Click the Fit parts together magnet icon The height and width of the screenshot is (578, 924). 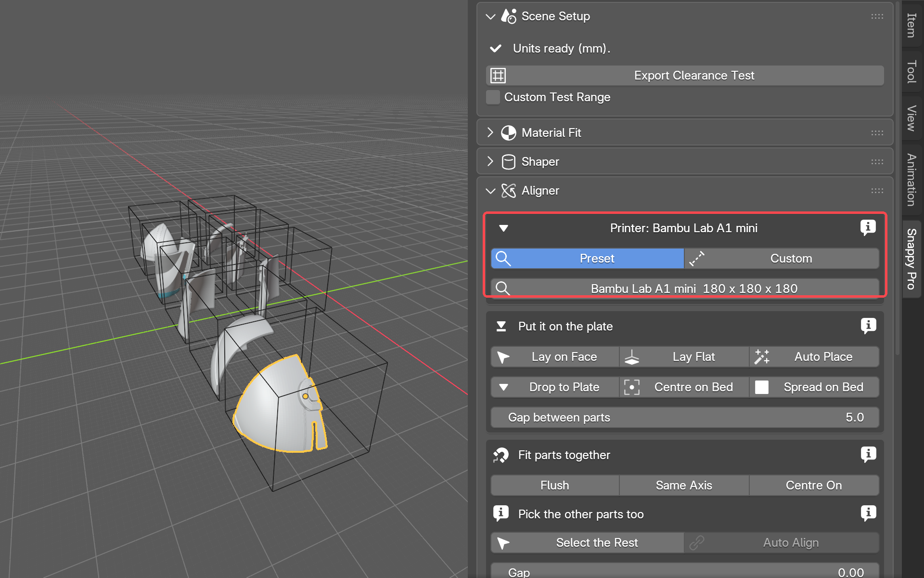[x=501, y=455]
